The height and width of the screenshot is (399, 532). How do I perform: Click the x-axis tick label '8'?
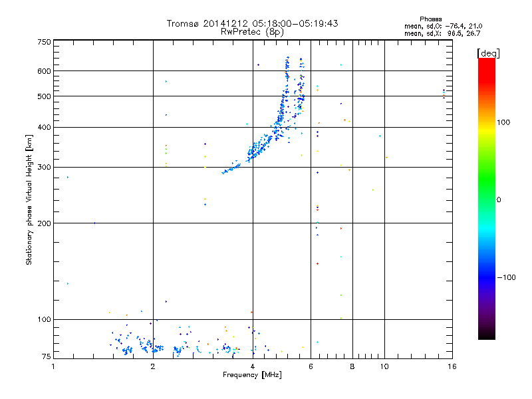[x=352, y=366]
